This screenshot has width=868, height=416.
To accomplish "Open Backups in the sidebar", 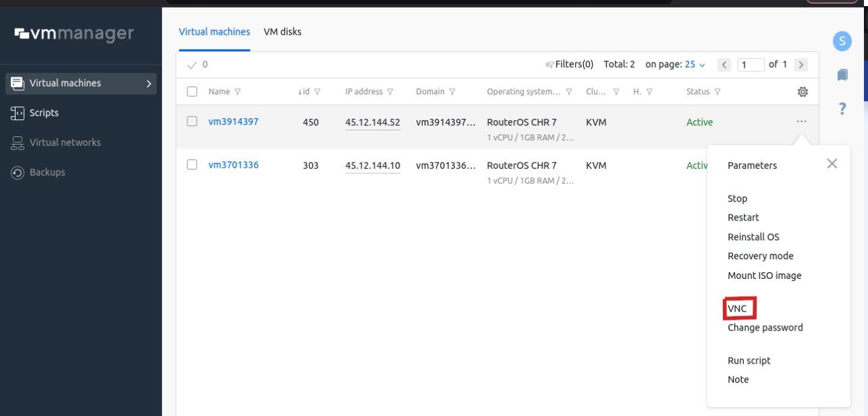I will point(47,172).
